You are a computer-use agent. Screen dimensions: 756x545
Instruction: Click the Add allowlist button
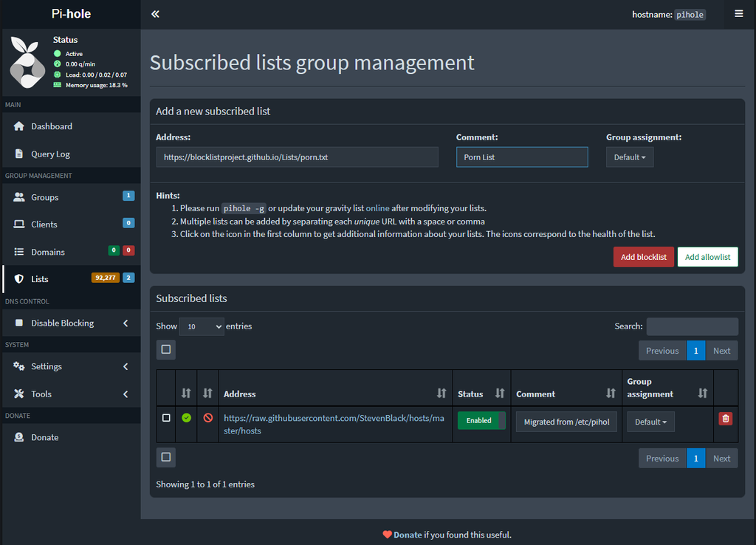(x=707, y=257)
